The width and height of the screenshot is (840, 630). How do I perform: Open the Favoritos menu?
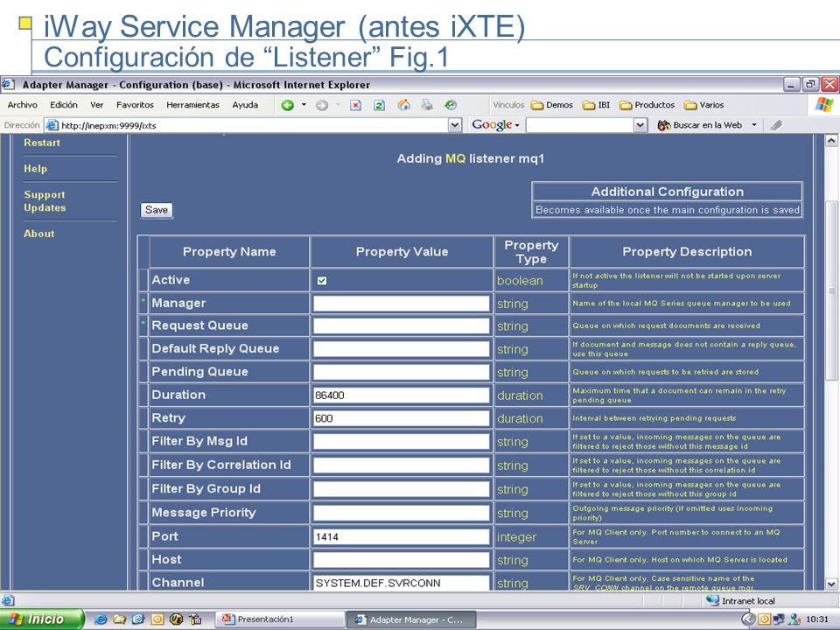[135, 105]
